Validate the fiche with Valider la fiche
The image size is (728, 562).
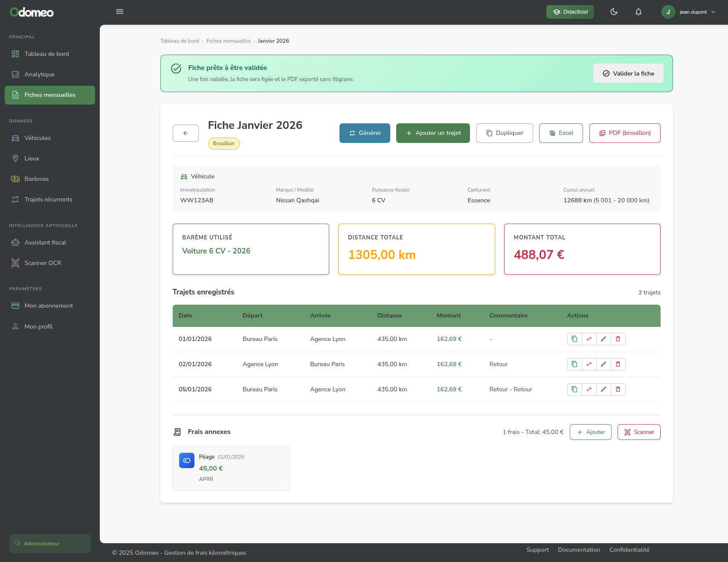(628, 73)
